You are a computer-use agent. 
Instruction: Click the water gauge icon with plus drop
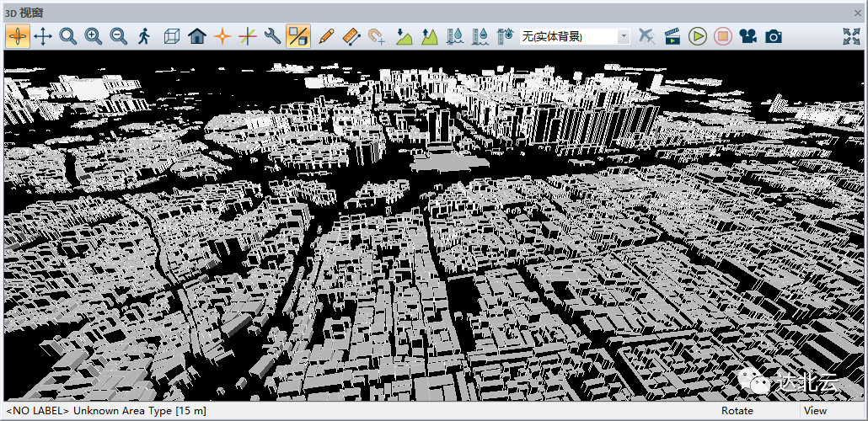pyautogui.click(x=506, y=36)
